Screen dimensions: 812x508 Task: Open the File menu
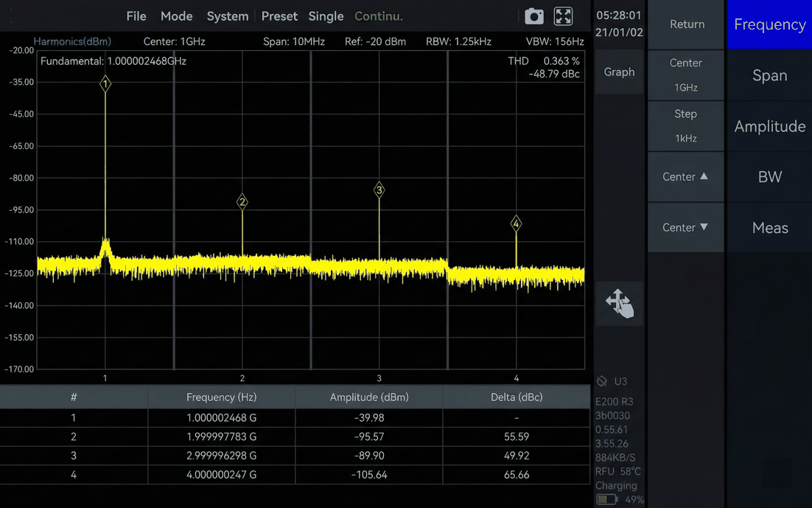tap(136, 16)
